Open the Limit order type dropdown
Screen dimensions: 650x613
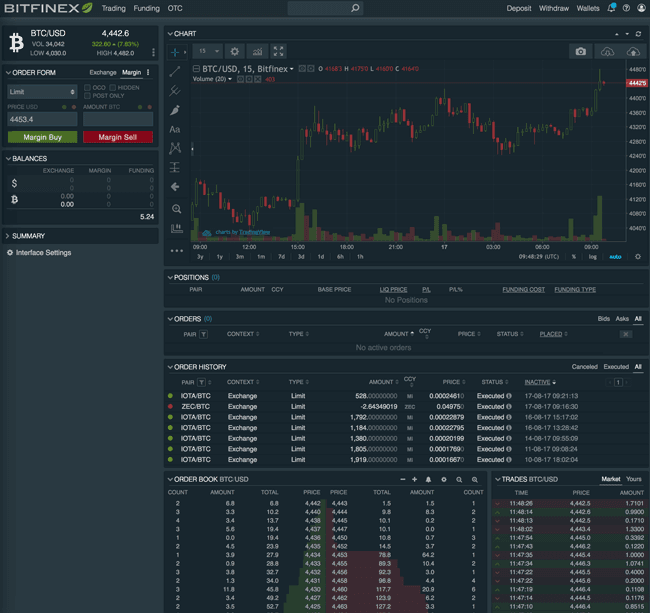[42, 92]
